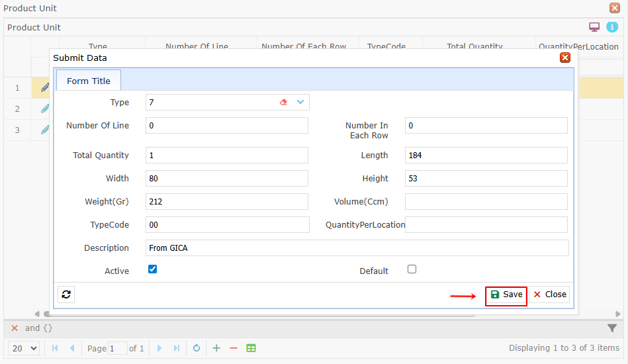Click the green add row plus icon

tap(216, 348)
